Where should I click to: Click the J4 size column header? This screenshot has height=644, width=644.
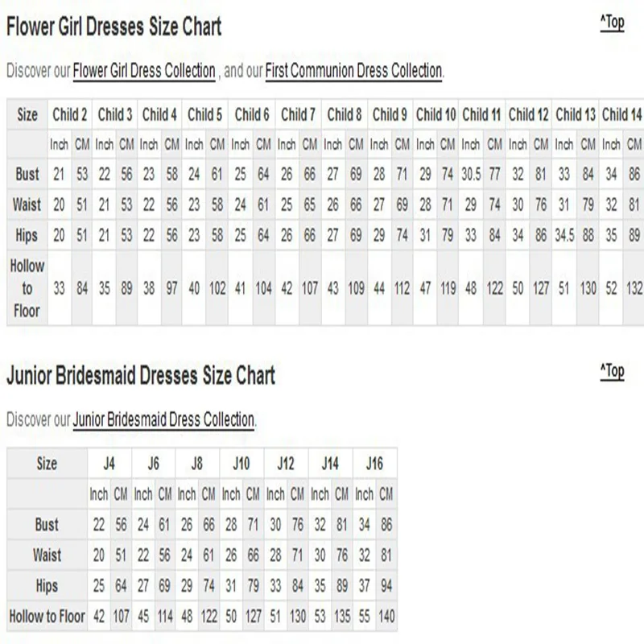[x=109, y=464]
